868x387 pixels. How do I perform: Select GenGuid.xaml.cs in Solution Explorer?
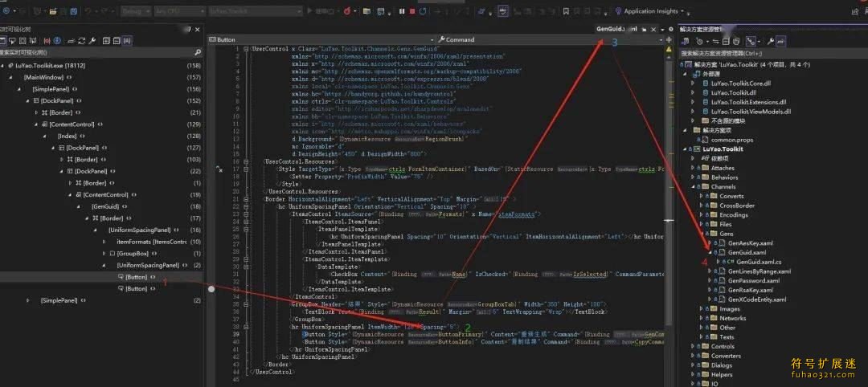click(x=759, y=262)
